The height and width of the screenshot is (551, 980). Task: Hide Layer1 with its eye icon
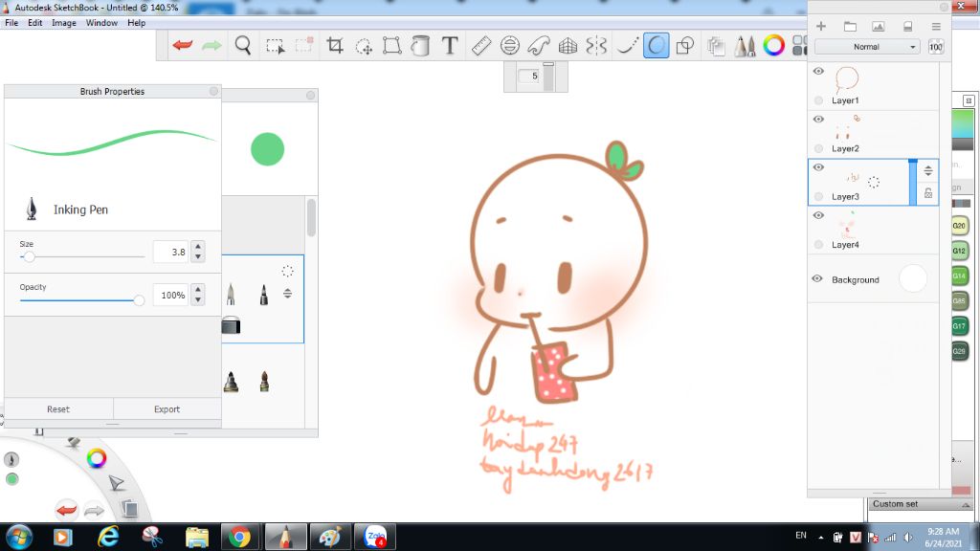click(x=819, y=71)
